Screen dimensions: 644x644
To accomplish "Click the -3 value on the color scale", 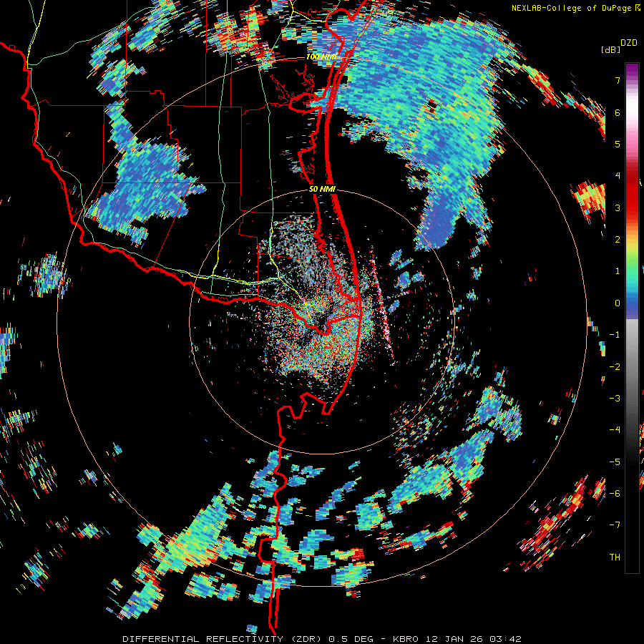I will [615, 398].
